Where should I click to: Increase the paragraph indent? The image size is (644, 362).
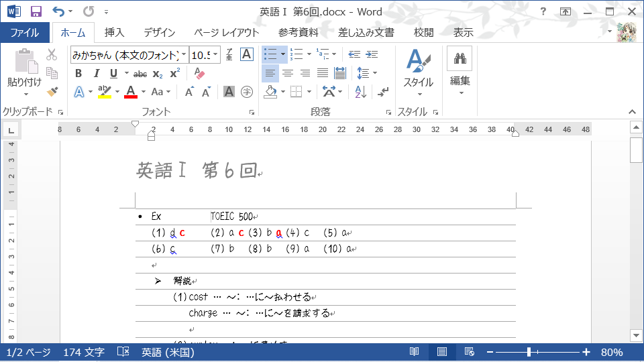coord(372,55)
